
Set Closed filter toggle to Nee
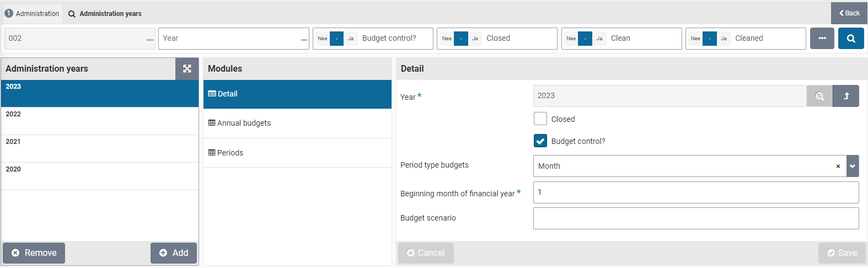tap(447, 39)
